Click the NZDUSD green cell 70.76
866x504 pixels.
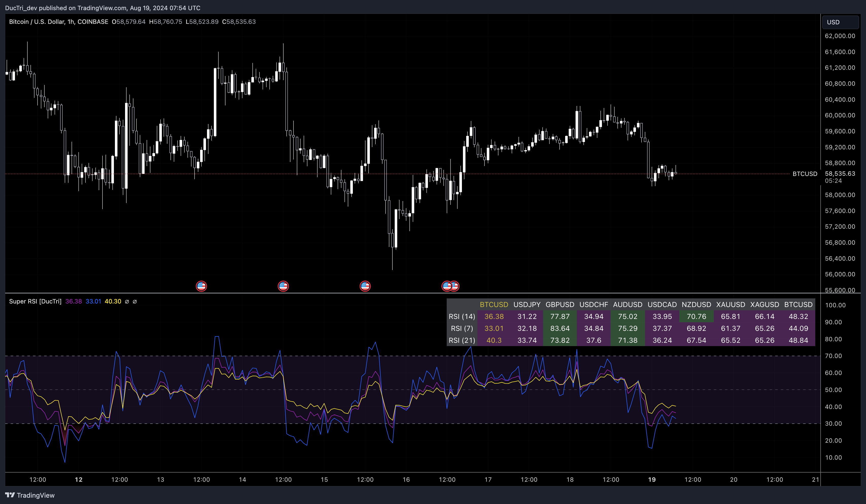(x=696, y=316)
